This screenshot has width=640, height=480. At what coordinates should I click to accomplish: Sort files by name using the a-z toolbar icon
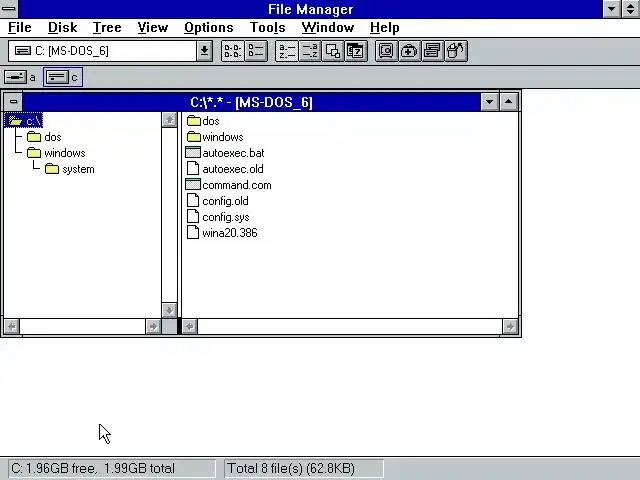287,51
